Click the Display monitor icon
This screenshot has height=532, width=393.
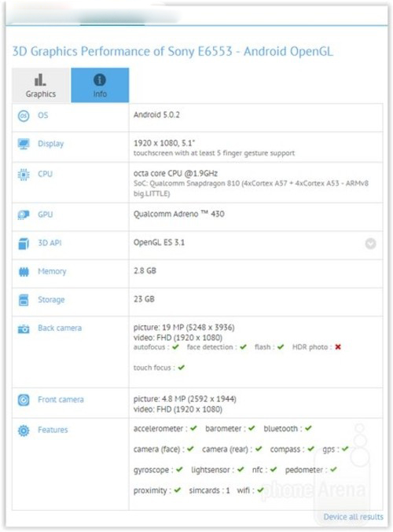[x=24, y=144]
